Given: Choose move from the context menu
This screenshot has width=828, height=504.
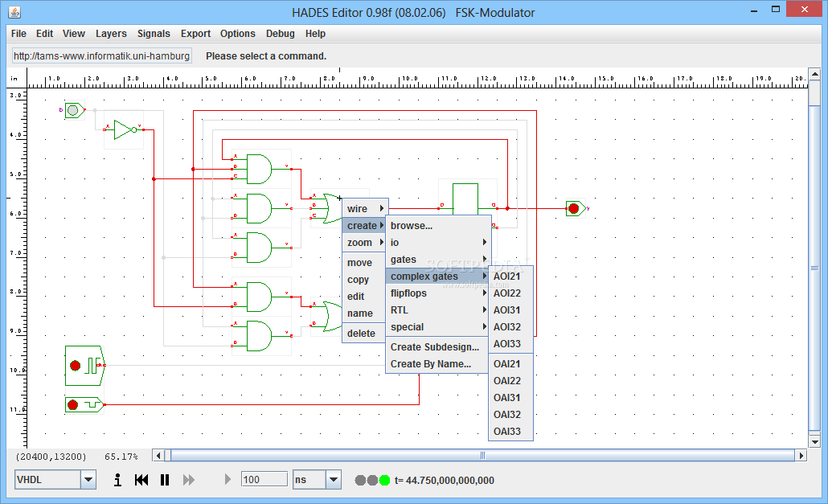Looking at the screenshot, I should 364,262.
